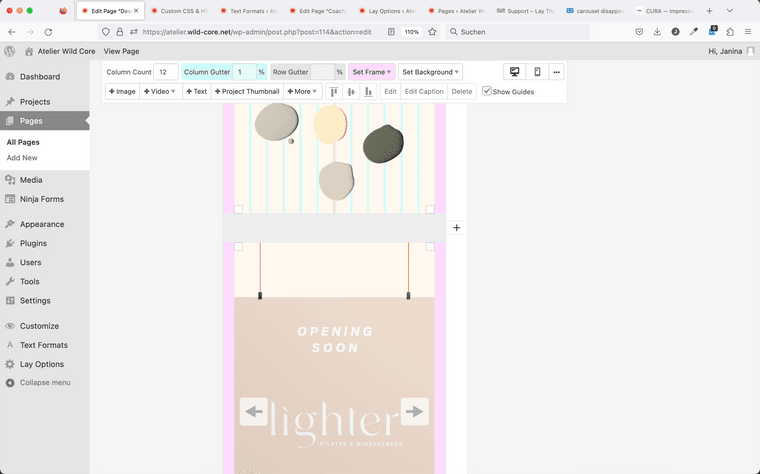760x474 pixels.
Task: Open Lay Options in sidebar
Action: (41, 364)
